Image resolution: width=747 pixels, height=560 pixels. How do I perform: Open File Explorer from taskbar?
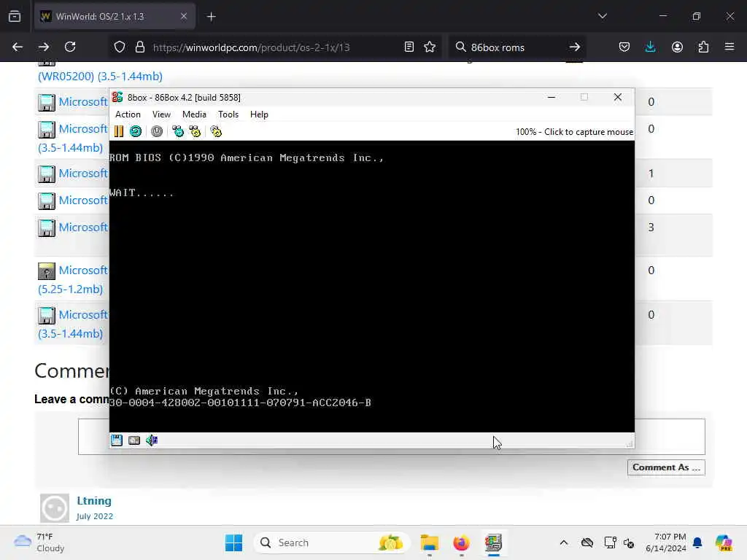pos(429,542)
